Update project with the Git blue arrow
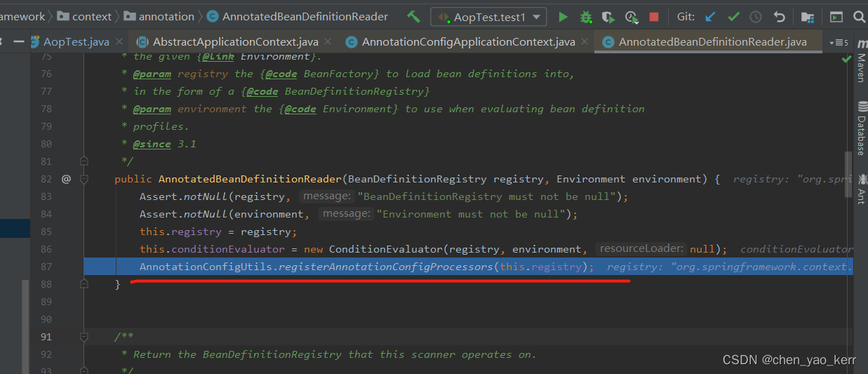The image size is (868, 374). click(x=711, y=16)
